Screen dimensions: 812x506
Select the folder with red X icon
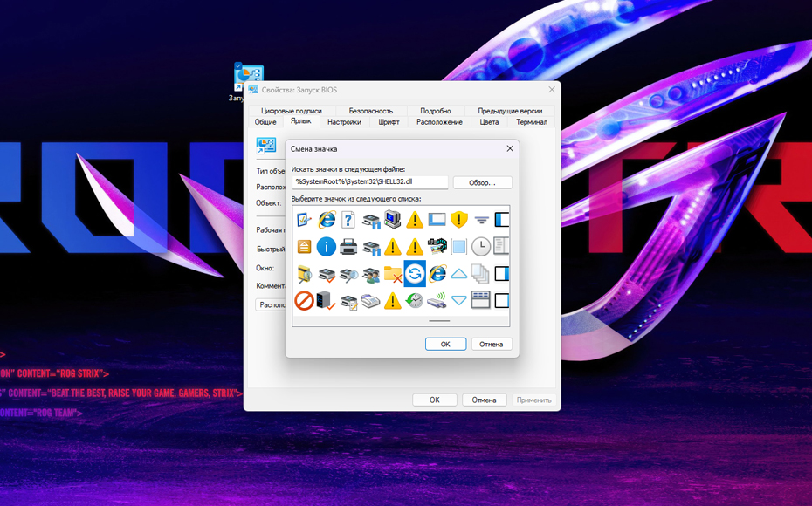click(392, 274)
